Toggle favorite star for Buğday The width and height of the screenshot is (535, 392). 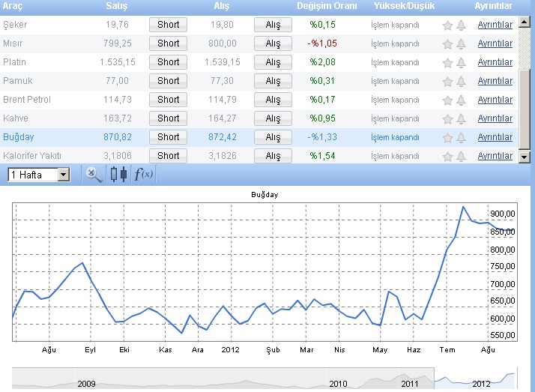click(x=448, y=137)
